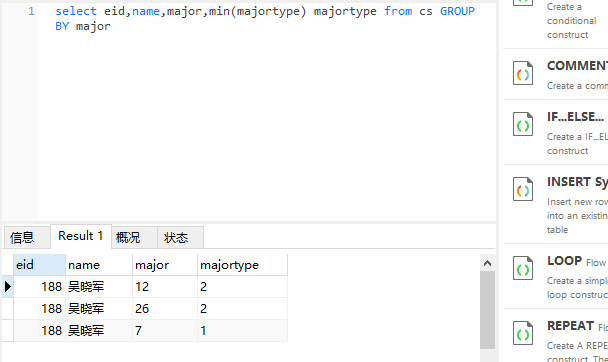Screen dimensions: 608x362
Task: Click the INSERT Syntax snippet icon
Action: (523, 189)
